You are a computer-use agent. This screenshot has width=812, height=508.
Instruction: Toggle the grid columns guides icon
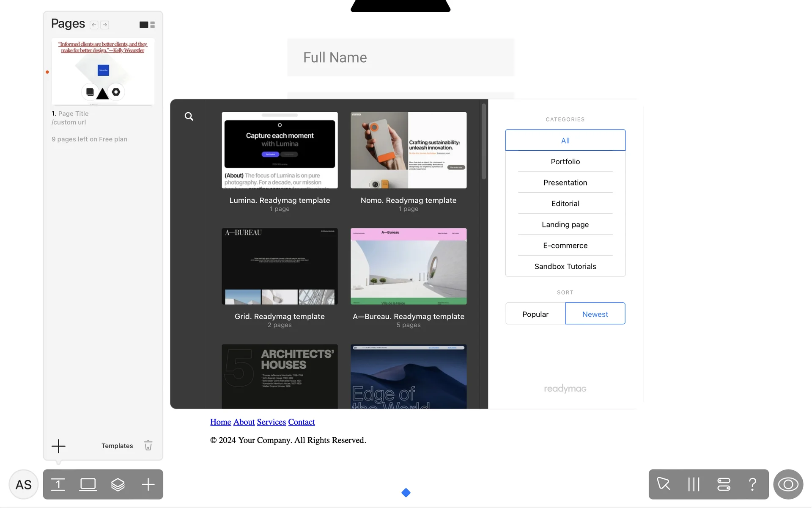(x=694, y=484)
